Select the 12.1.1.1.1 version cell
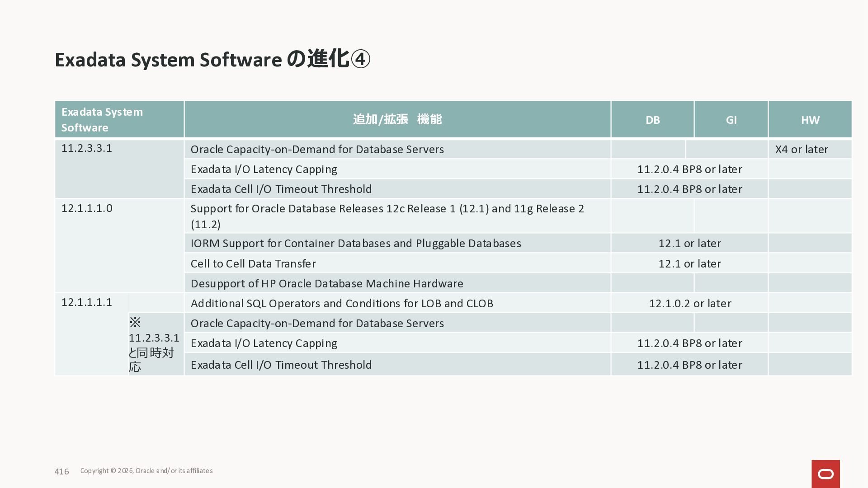 tap(87, 302)
